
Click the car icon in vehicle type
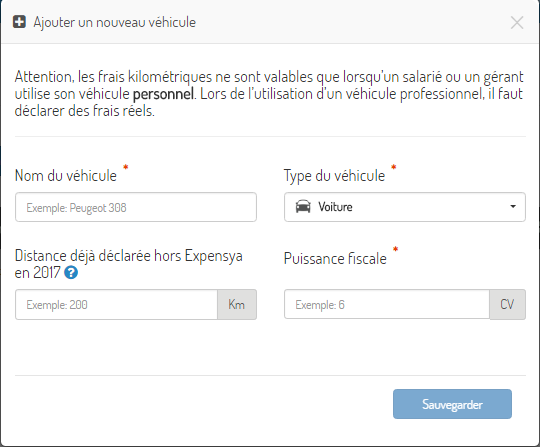(303, 207)
